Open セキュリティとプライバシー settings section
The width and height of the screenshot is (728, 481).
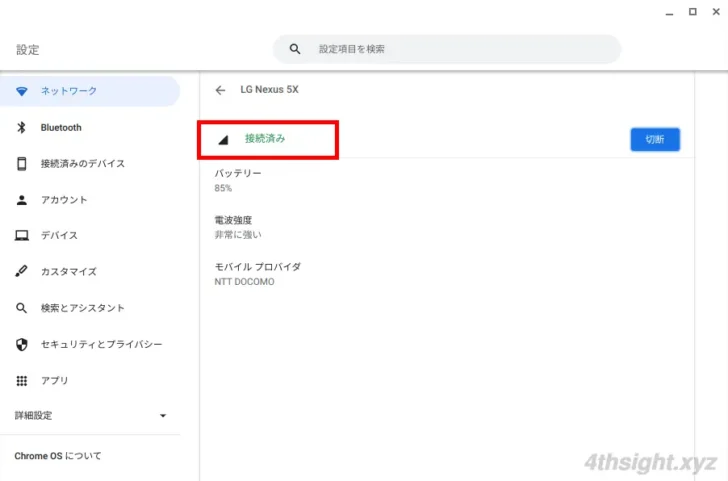coord(90,344)
